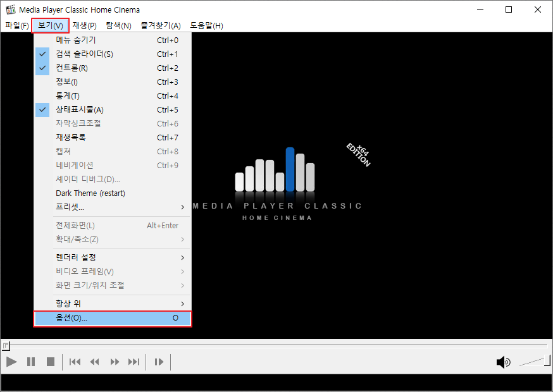Open the 파일(F) menu

pos(17,25)
